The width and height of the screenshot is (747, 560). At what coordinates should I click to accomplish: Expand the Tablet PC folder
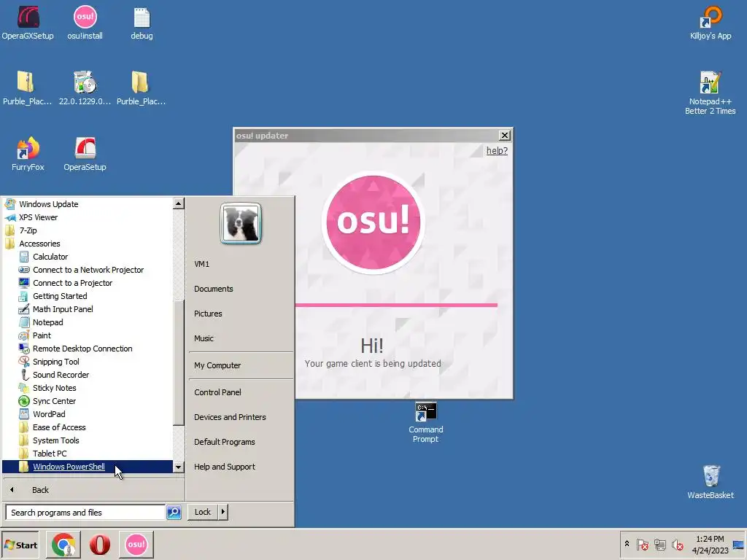[88, 454]
